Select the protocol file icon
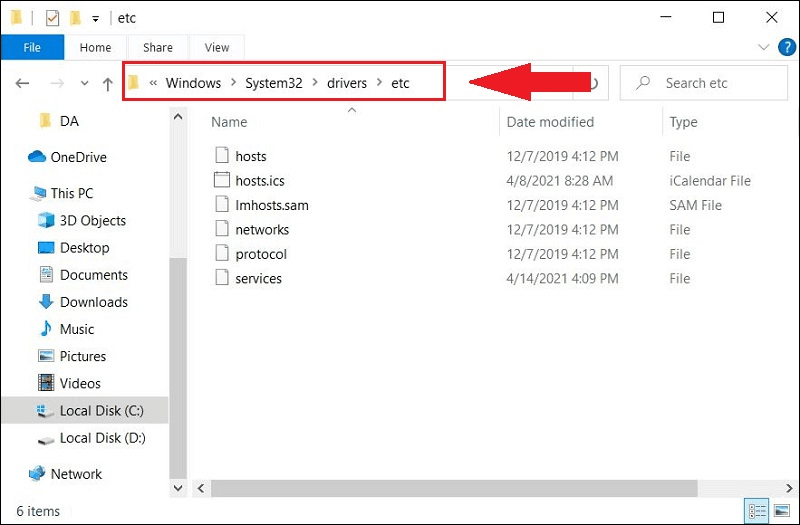This screenshot has width=800, height=525. 222,253
